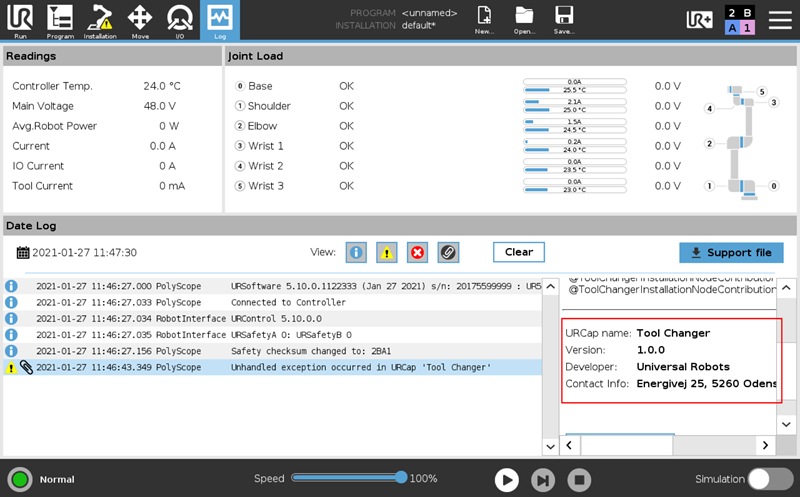800x497 pixels.
Task: Toggle warning messages filter in View
Action: point(387,252)
